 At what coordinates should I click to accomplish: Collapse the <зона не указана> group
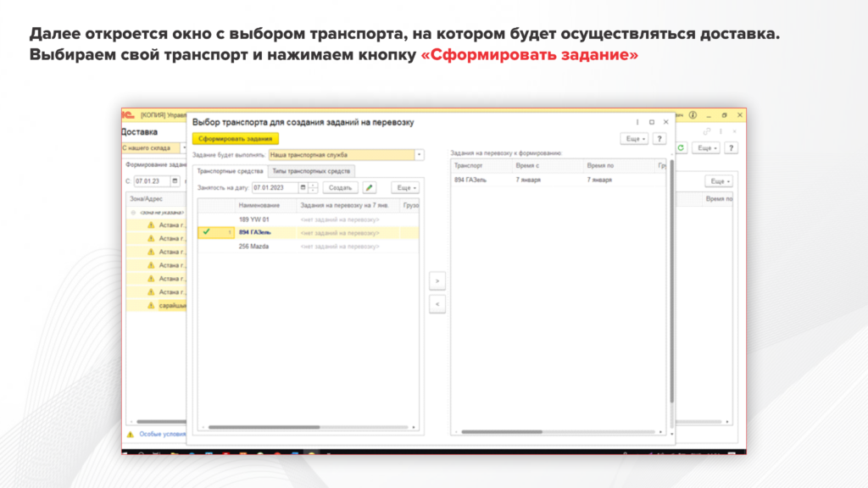coord(133,213)
